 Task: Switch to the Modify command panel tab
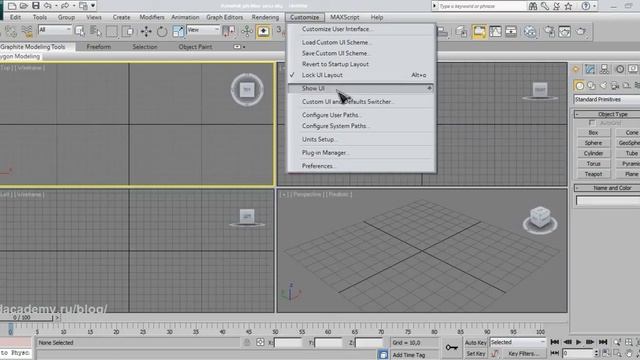click(x=590, y=69)
